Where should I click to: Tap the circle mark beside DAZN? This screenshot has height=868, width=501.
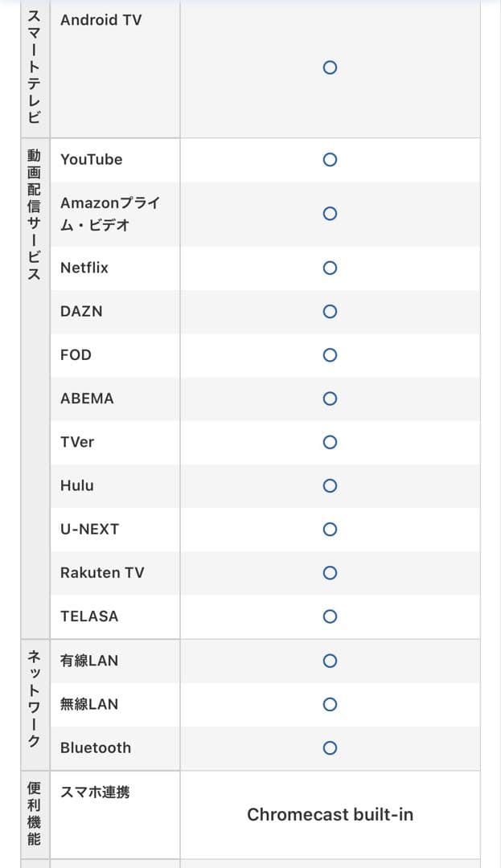coord(330,311)
